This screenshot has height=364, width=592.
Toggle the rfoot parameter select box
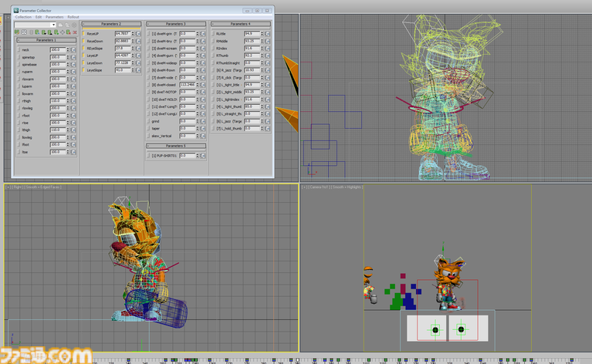[x=19, y=116]
